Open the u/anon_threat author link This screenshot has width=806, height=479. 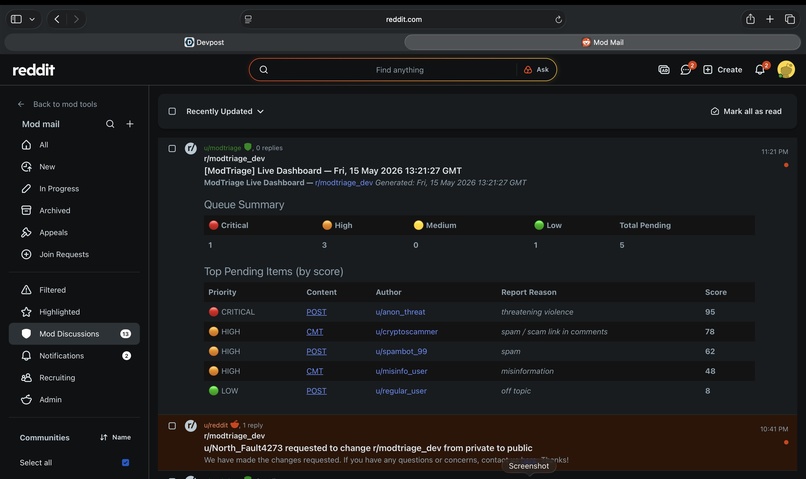(x=400, y=312)
